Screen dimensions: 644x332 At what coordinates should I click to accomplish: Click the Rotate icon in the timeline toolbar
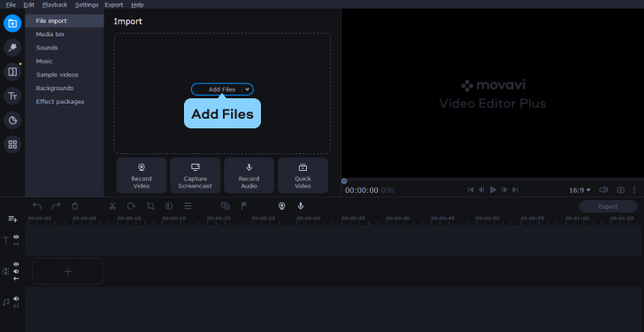coord(131,206)
